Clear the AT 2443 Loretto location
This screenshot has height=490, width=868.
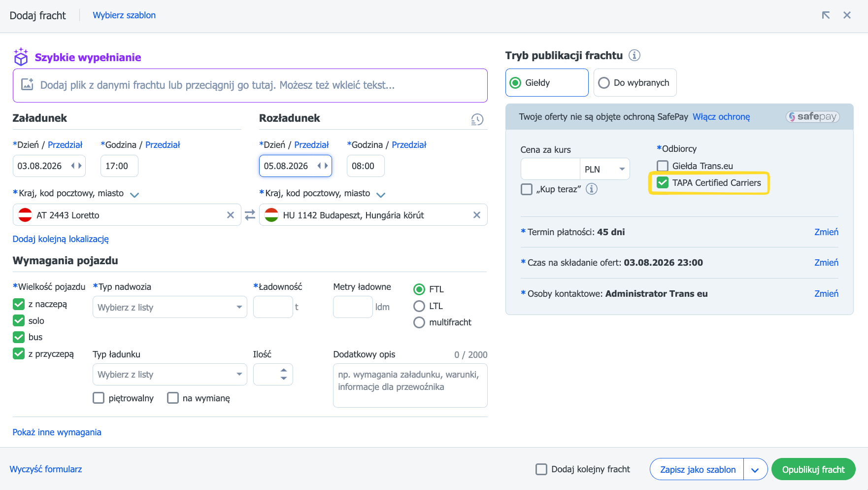(x=230, y=215)
